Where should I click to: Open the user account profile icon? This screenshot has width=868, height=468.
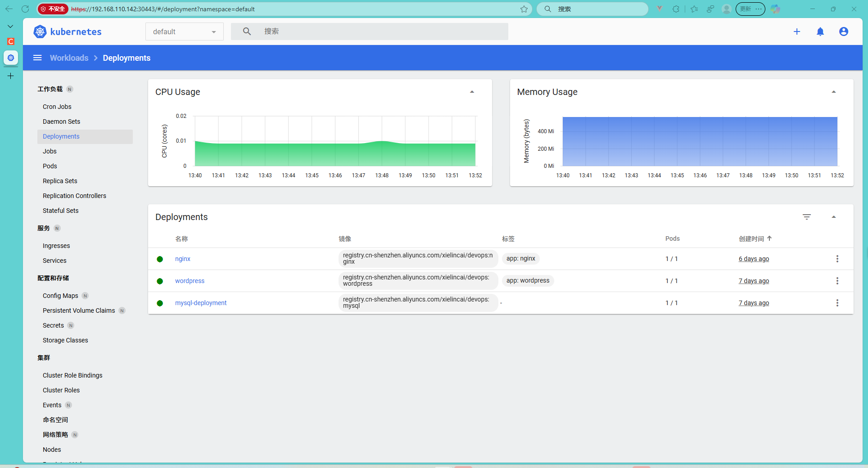tap(844, 31)
